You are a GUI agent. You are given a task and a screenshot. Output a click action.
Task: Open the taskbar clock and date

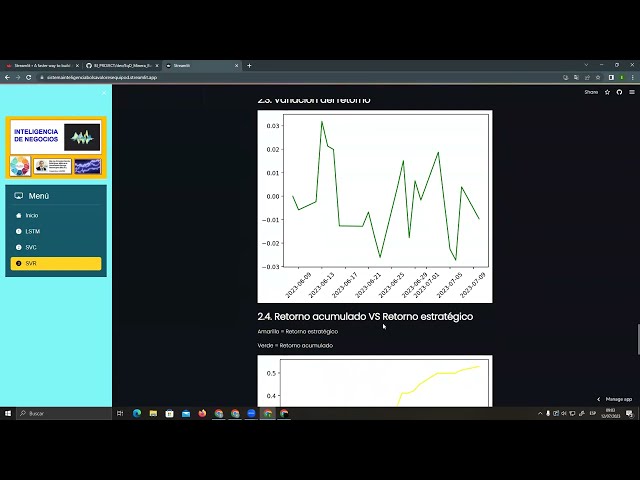pos(611,413)
